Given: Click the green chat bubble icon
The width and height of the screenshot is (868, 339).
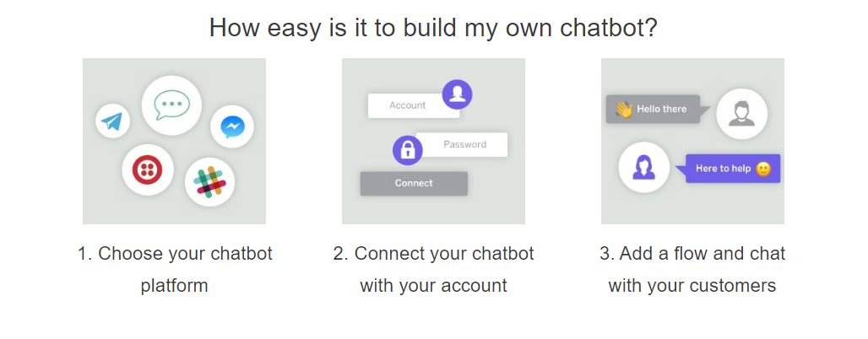Looking at the screenshot, I should click(x=171, y=105).
